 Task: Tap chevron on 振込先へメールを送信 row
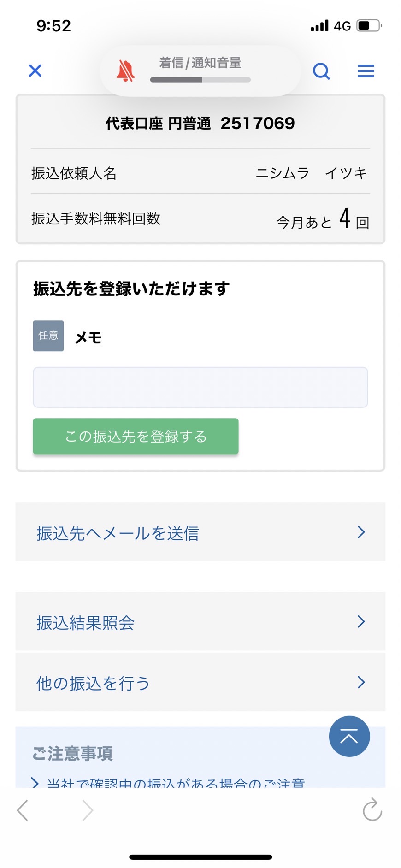pyautogui.click(x=361, y=532)
